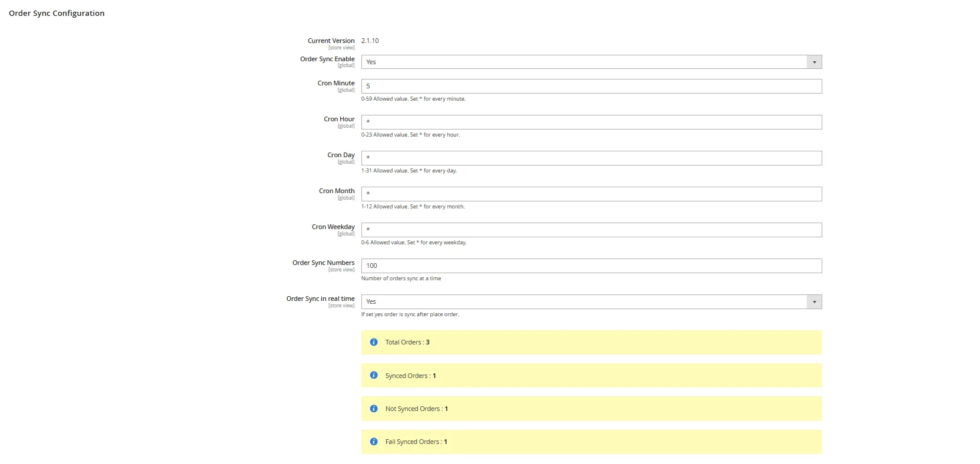Click the Total Orders count text
Image resolution: width=980 pixels, height=464 pixels.
click(407, 342)
